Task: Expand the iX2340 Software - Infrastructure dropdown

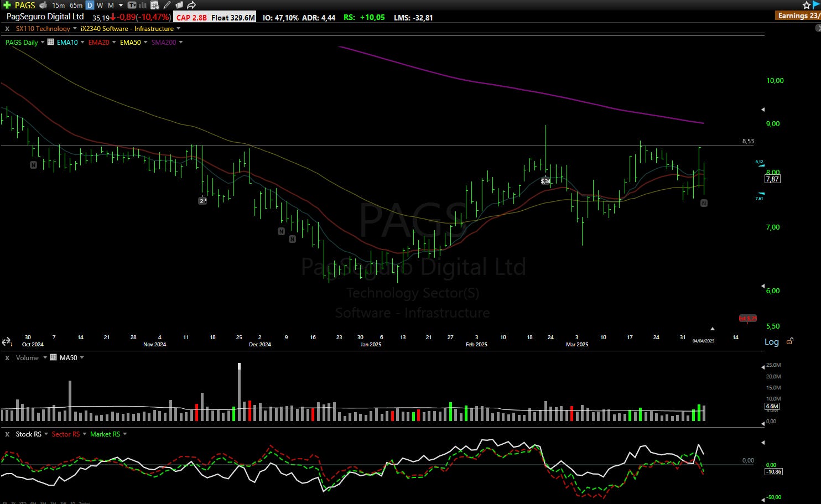Action: [x=178, y=29]
